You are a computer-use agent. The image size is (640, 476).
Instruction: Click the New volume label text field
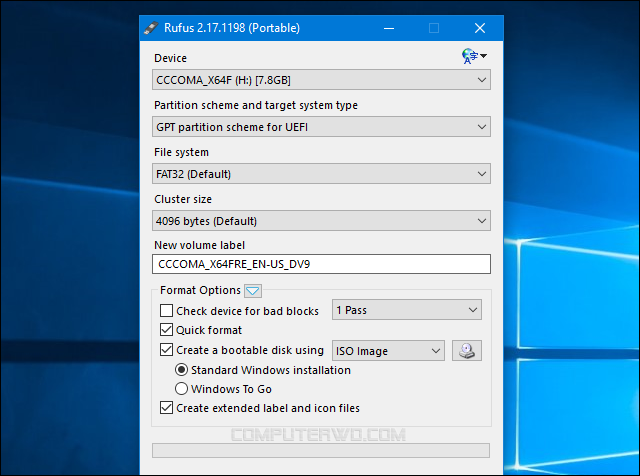coord(321,264)
